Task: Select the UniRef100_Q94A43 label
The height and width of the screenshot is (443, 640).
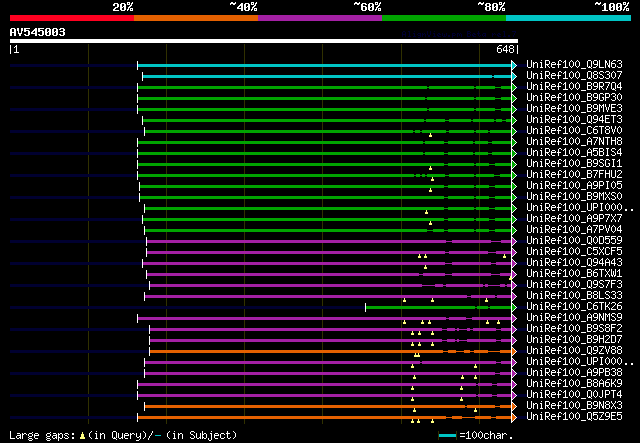Action: (574, 263)
